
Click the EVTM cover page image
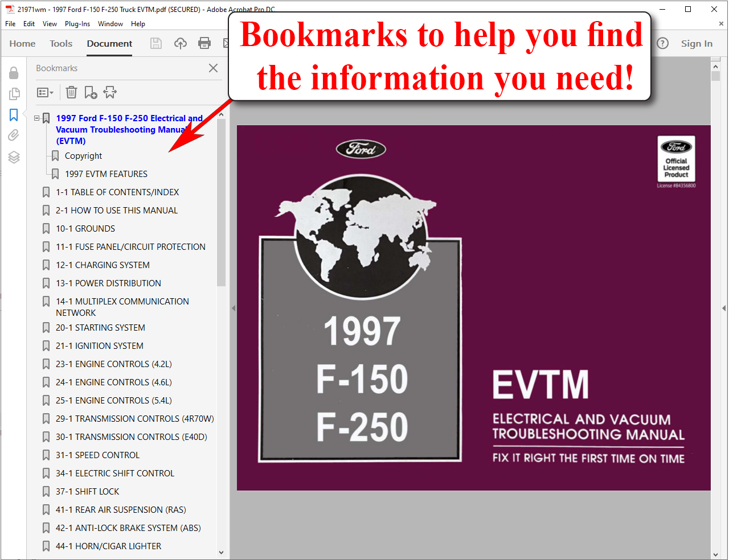click(474, 308)
